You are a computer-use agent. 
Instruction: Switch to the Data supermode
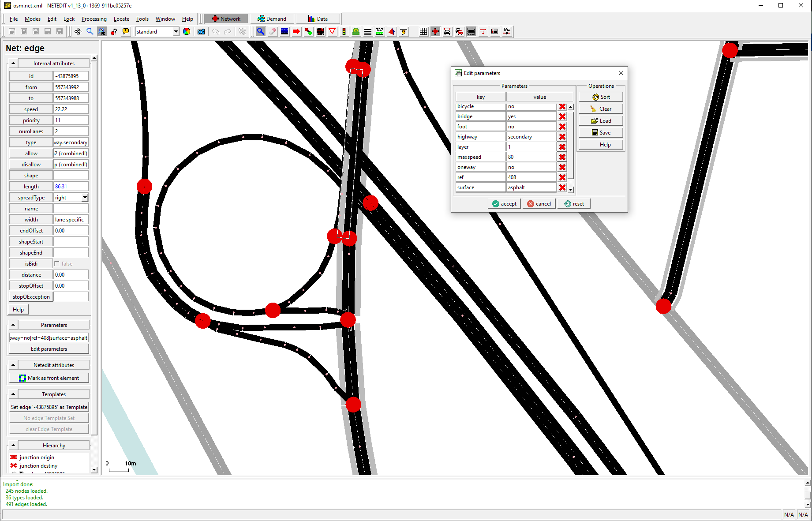[x=318, y=19]
